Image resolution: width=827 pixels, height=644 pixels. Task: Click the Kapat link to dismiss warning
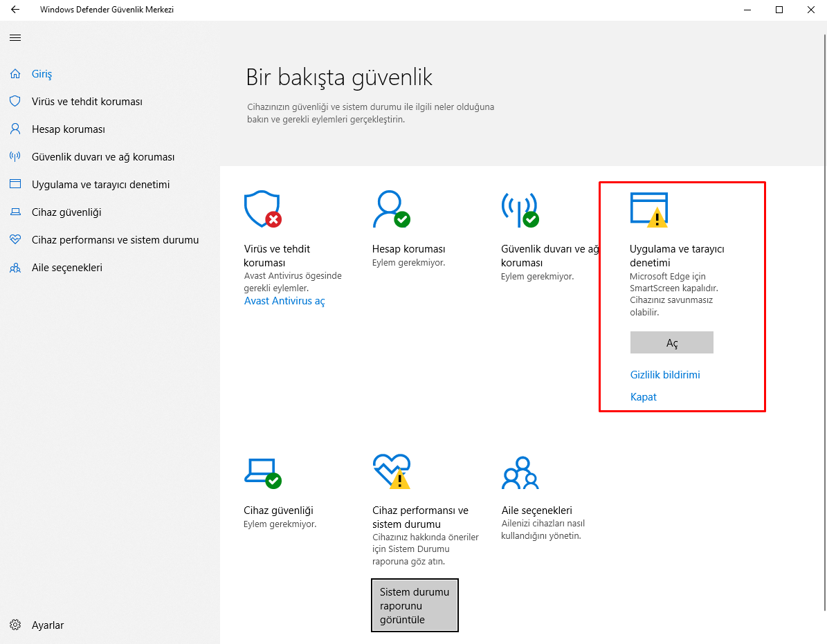644,397
